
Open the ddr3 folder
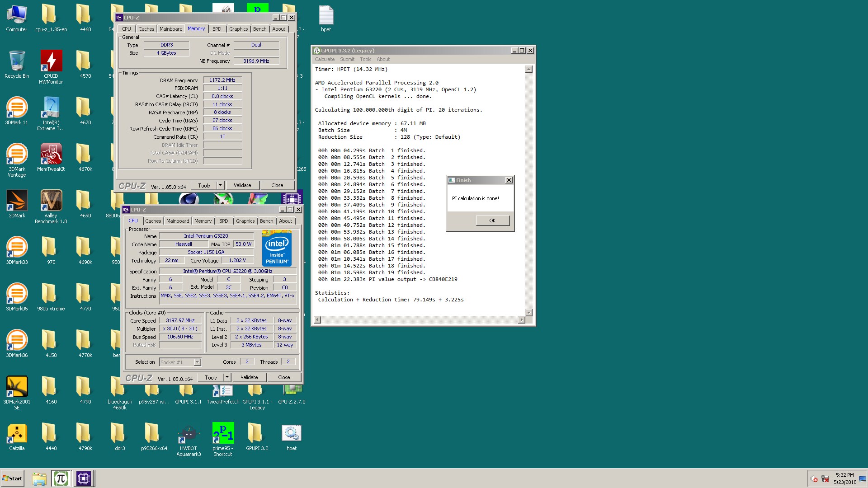click(x=120, y=437)
